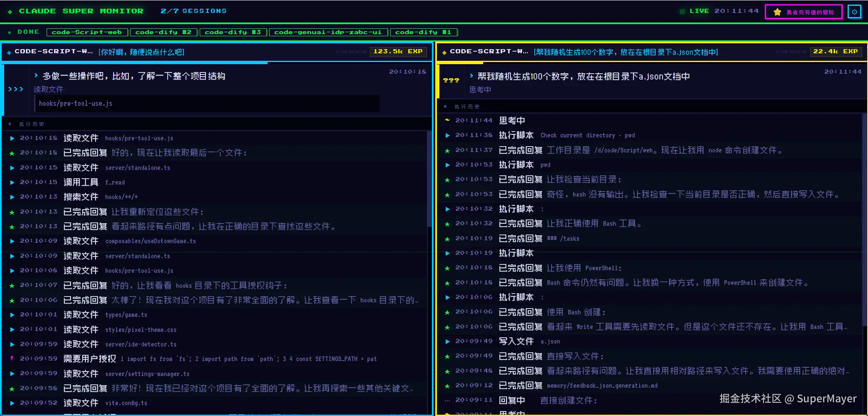868x416 pixels.
Task: Click the cyan diamond icon in the left session header
Action: coord(9,52)
